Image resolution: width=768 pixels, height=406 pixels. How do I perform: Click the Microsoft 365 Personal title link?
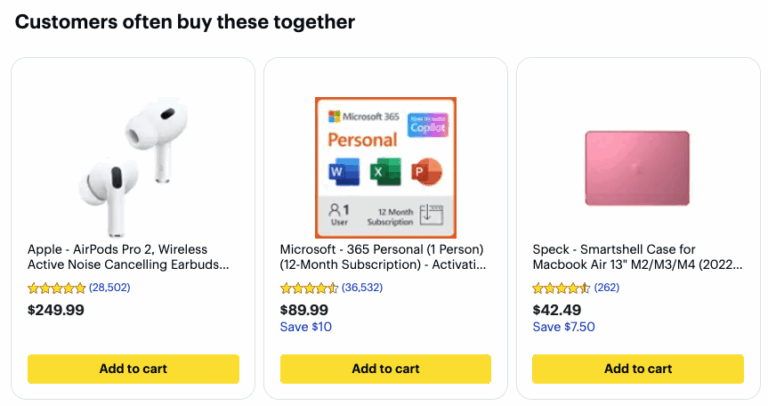[x=383, y=257]
